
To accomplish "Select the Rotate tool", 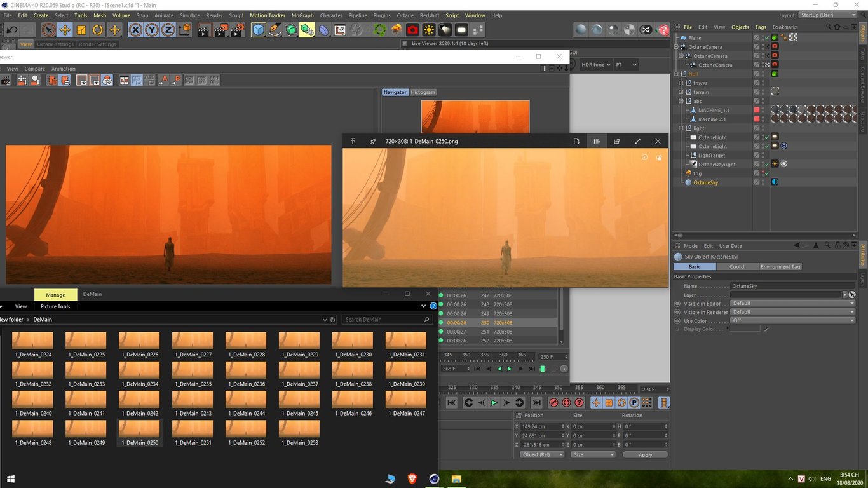I will click(x=97, y=29).
